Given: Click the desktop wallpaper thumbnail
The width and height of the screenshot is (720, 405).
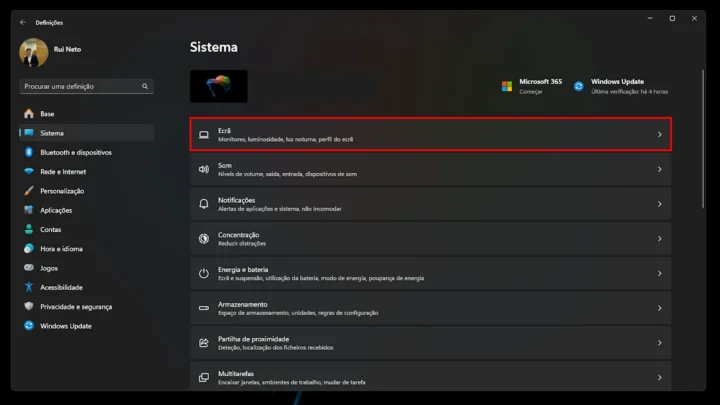Looking at the screenshot, I should (219, 87).
